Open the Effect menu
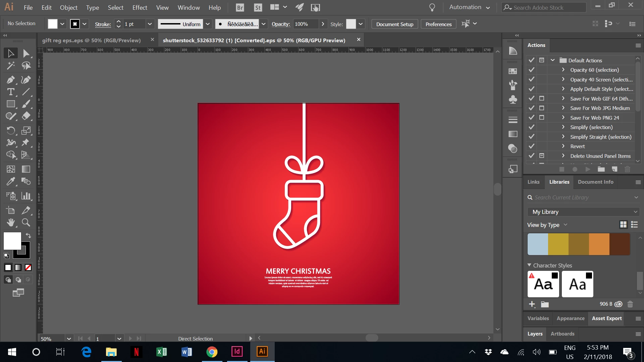 click(140, 7)
